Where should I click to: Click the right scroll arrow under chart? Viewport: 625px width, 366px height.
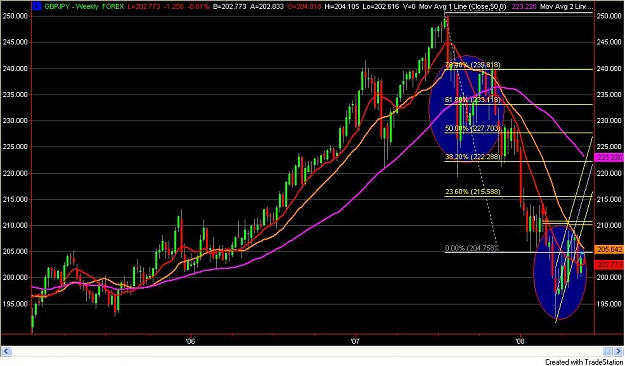[619, 351]
